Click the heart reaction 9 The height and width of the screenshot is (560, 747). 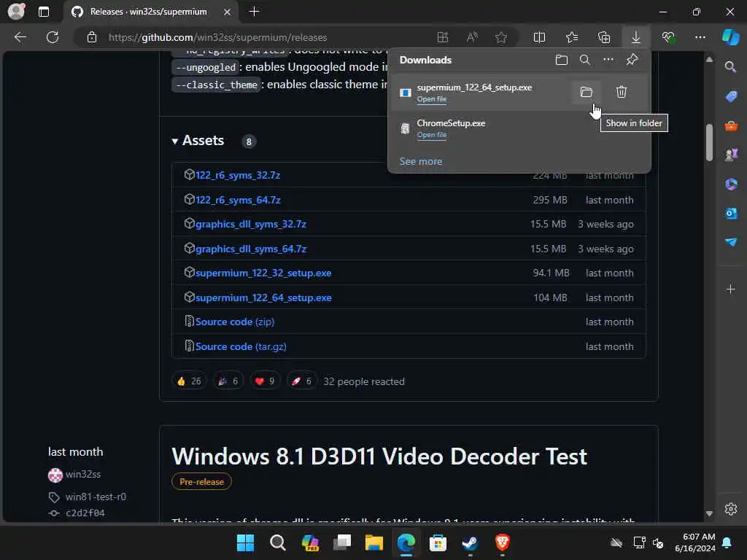pyautogui.click(x=264, y=381)
